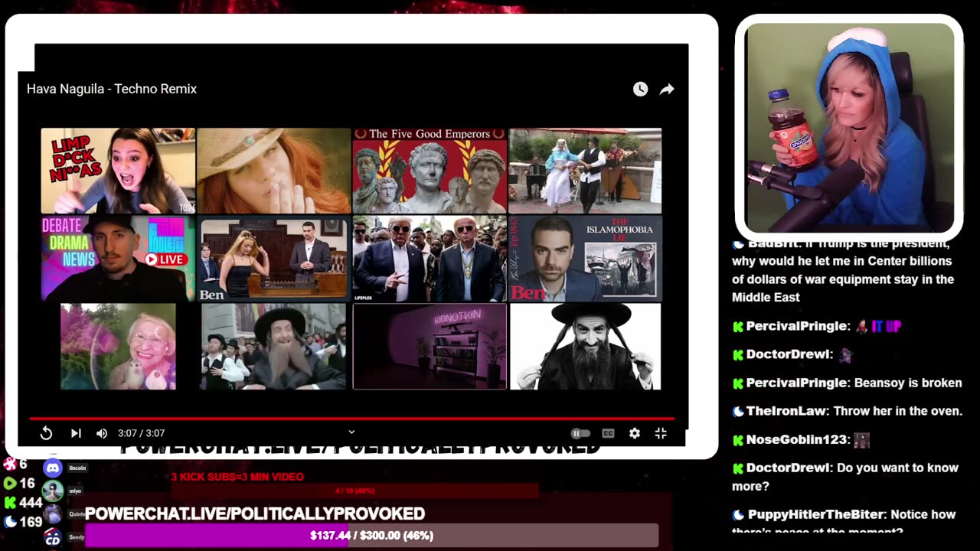Viewport: 980px width, 551px height.
Task: Open the player settings gear
Action: point(635,433)
